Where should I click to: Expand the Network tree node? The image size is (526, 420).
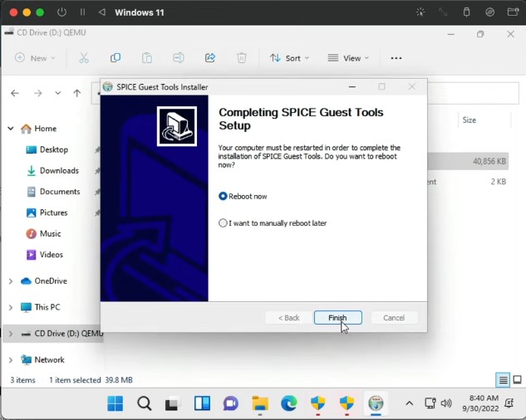point(11,360)
